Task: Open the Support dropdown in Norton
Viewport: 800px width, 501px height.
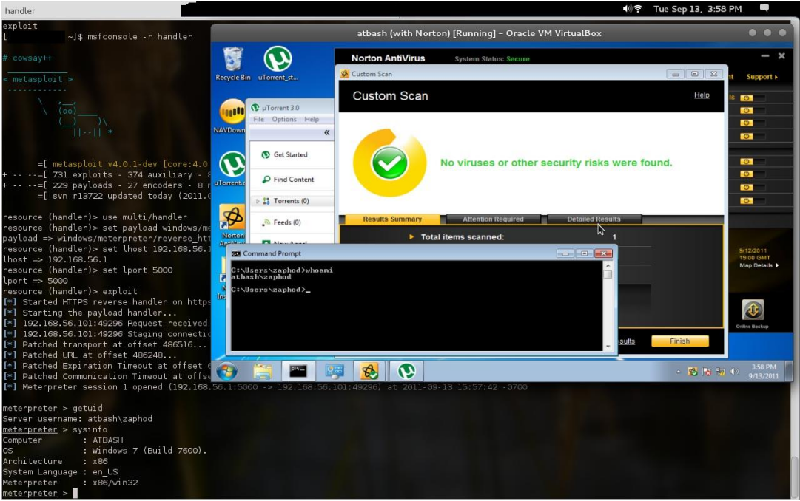Action: [762, 77]
